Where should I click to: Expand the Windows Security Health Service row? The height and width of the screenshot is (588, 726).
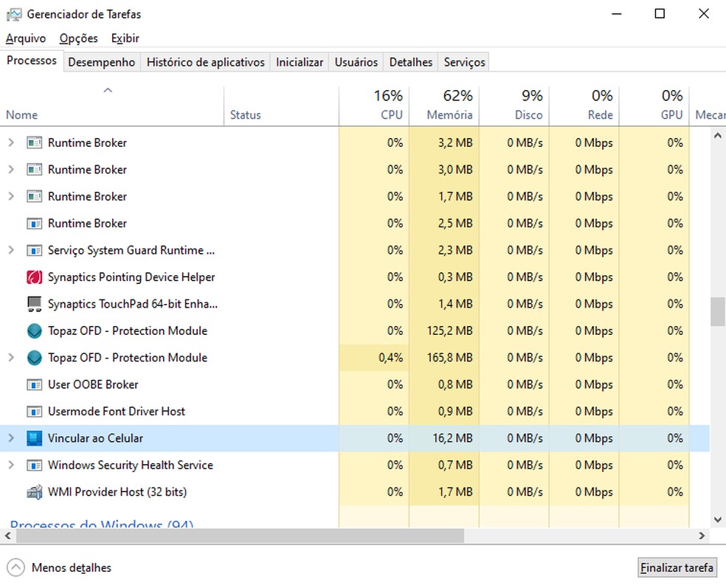(x=10, y=466)
